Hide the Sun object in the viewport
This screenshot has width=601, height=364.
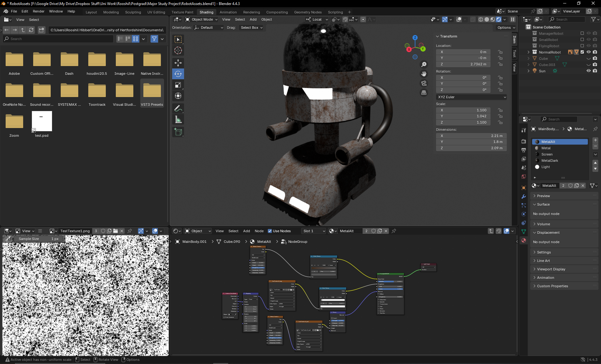tap(588, 71)
